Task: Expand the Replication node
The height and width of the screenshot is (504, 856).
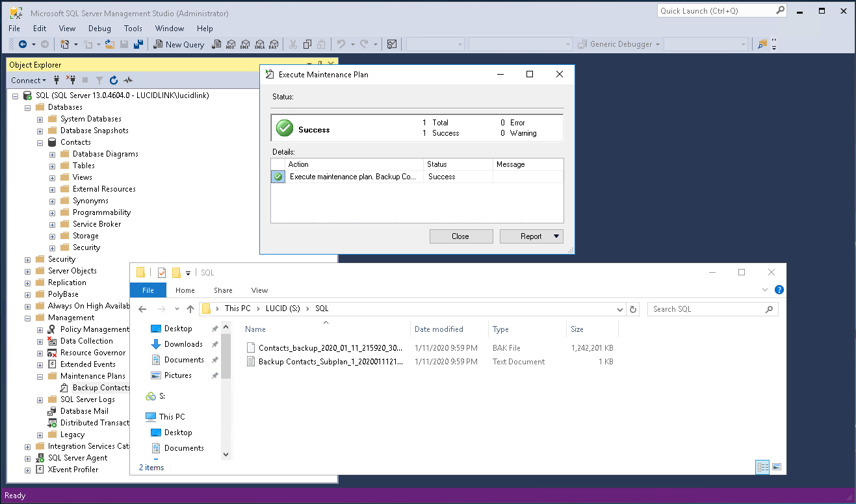Action: [x=28, y=283]
